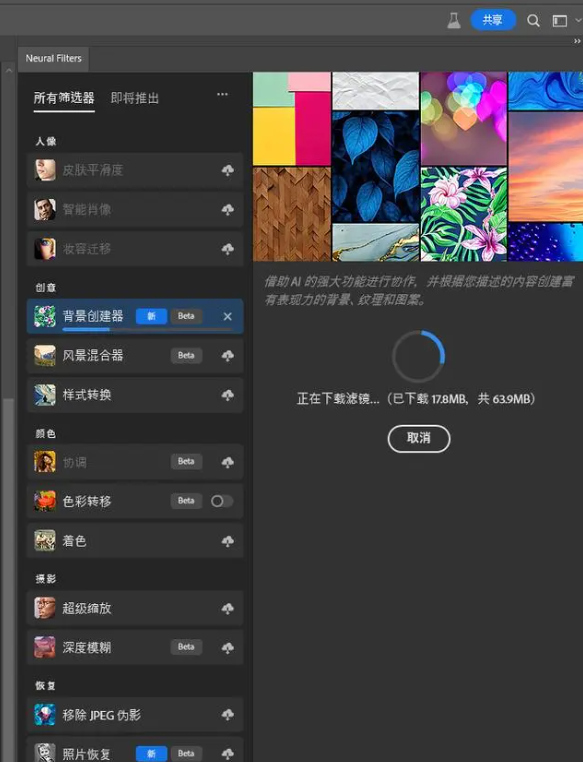
Task: Select the 皮肤平滑度 filter thumbnail
Action: click(45, 171)
